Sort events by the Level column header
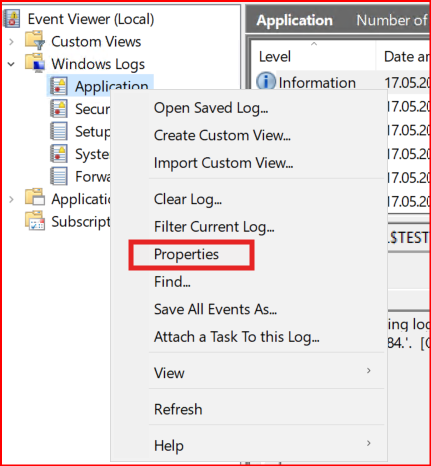 [x=313, y=56]
